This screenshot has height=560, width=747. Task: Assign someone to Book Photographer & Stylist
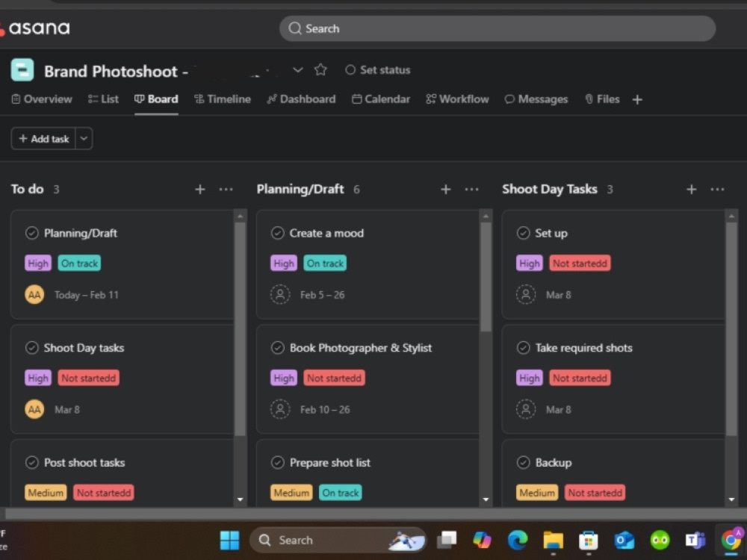coord(280,409)
